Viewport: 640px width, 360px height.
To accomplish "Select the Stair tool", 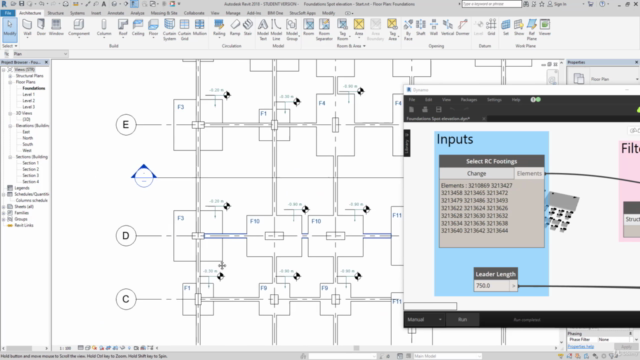I will pyautogui.click(x=248, y=27).
